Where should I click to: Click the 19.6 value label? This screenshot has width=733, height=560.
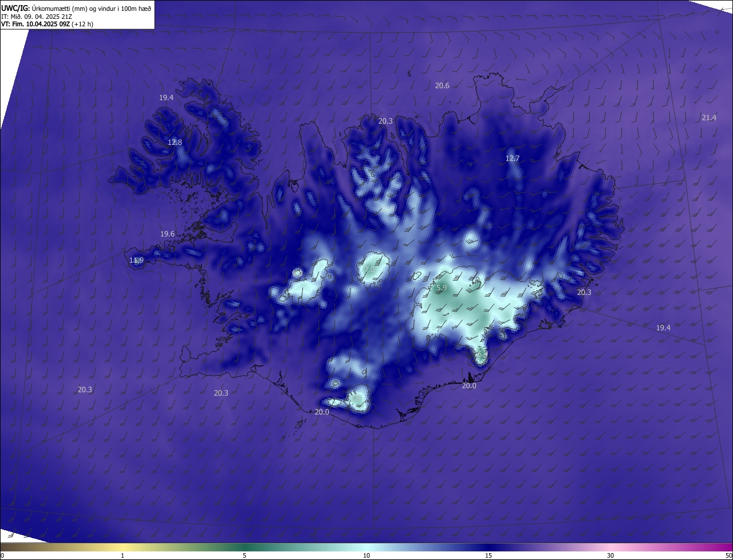(167, 234)
